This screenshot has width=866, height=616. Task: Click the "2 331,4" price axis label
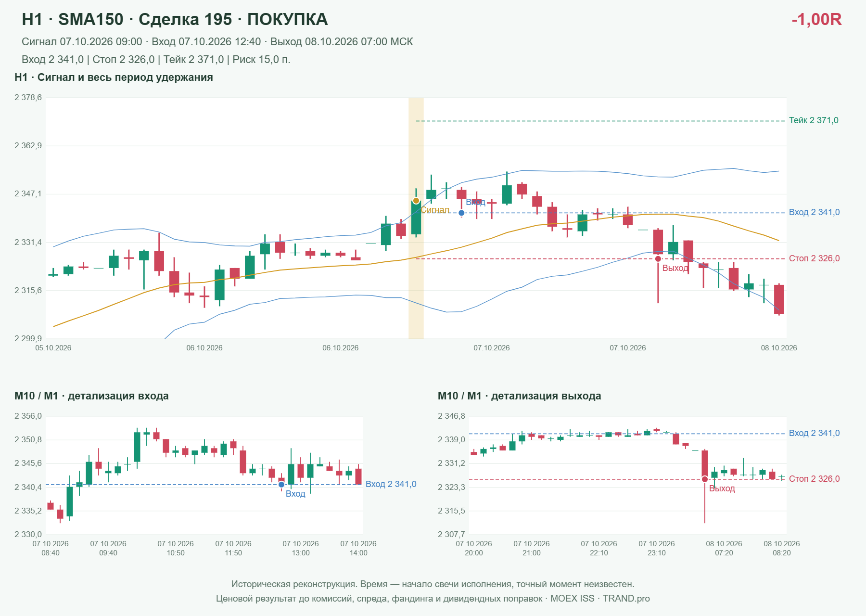point(28,243)
